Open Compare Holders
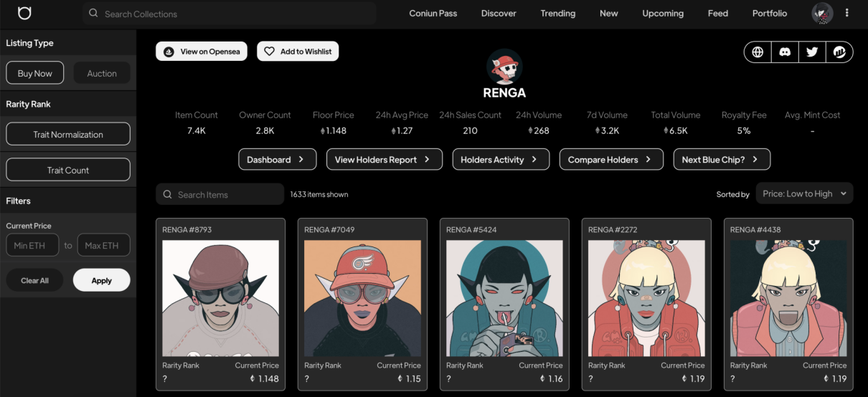 (611, 159)
